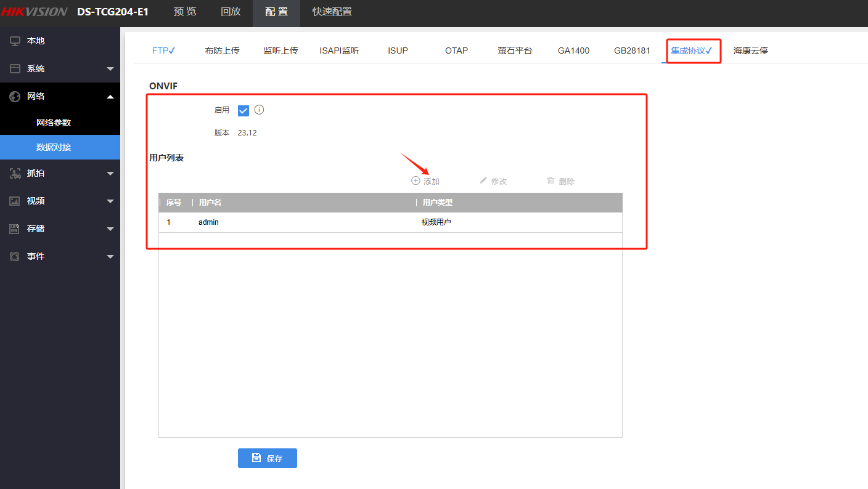
Task: Click the plus icon to 添加 user
Action: (x=416, y=180)
